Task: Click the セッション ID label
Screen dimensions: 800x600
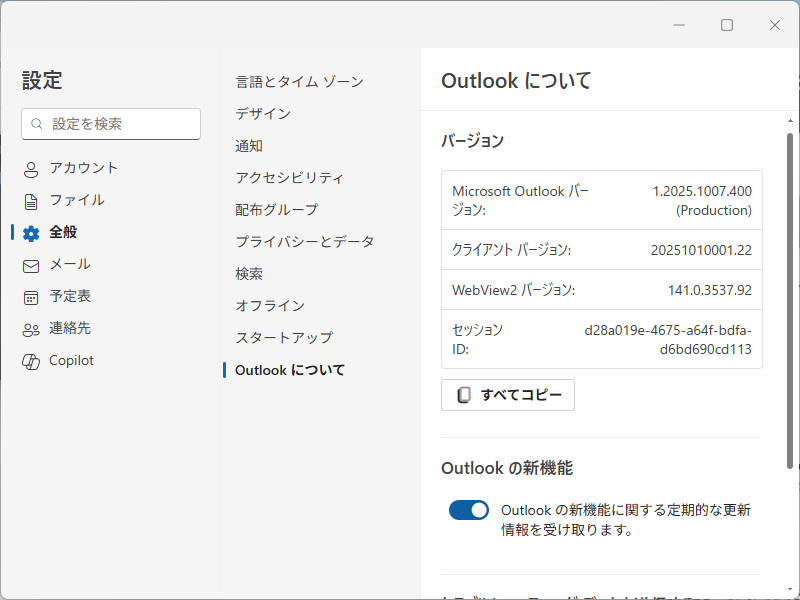Action: [x=477, y=340]
